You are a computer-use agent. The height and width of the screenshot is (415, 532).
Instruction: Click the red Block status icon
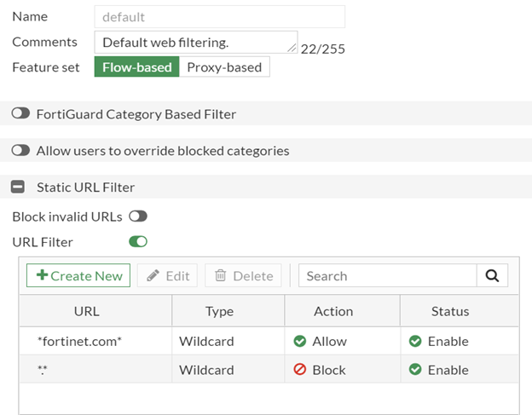coord(299,370)
